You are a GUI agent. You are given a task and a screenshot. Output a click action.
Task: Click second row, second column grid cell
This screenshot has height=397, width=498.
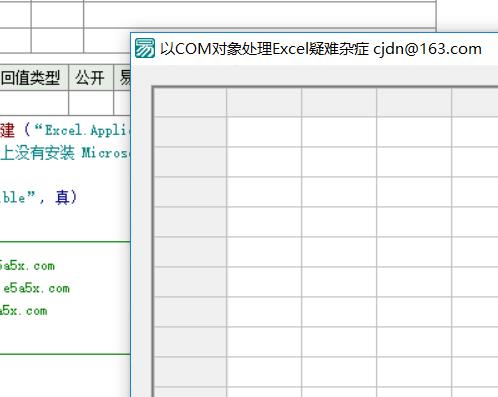(339, 162)
